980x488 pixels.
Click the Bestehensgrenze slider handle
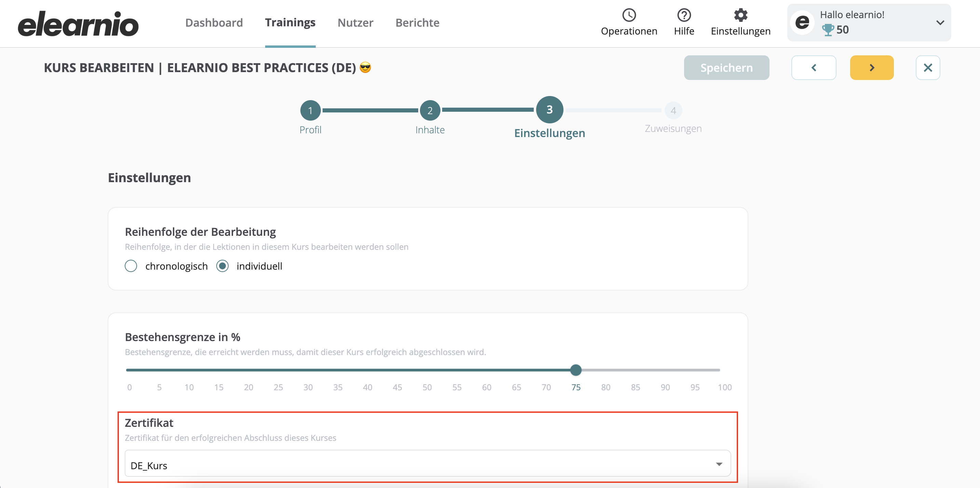(576, 370)
